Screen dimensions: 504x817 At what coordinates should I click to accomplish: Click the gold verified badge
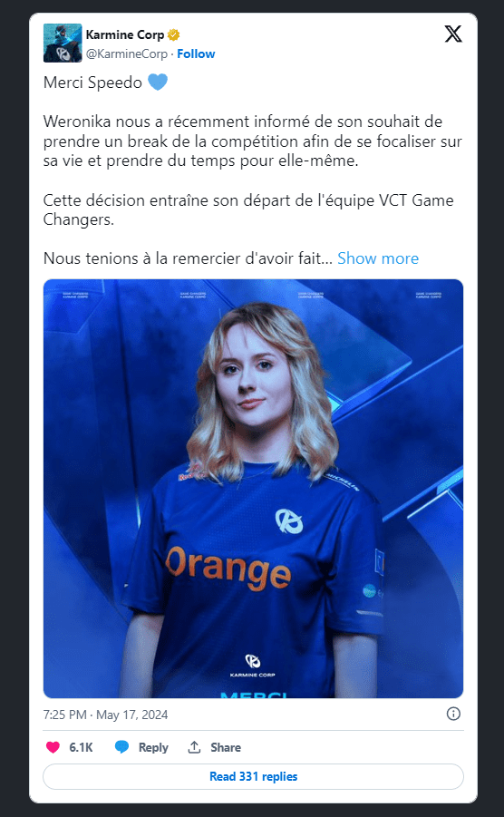(173, 34)
